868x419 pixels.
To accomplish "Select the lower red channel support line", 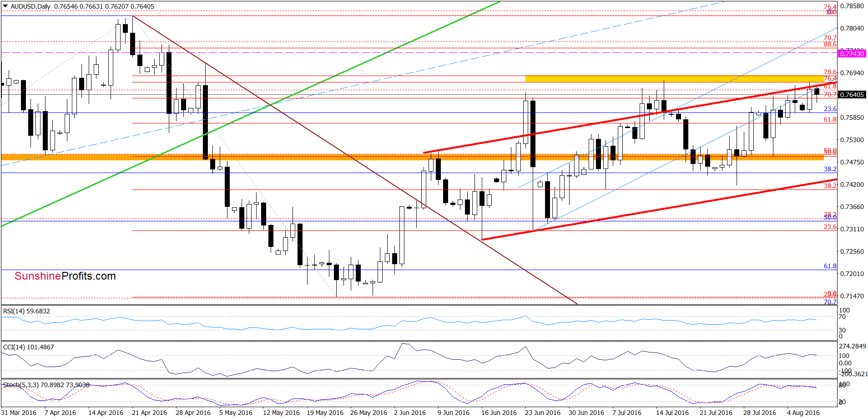I will [660, 209].
